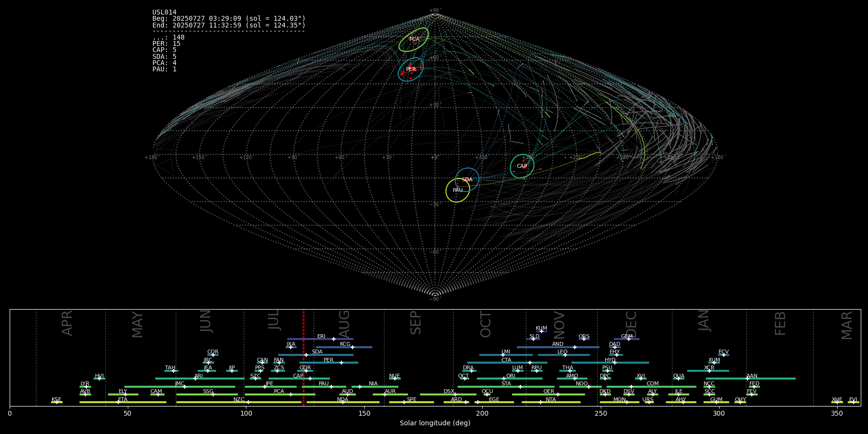This screenshot has height=434, width=868.
Task: Click the ORI shower bar in timeline
Action: tap(510, 379)
